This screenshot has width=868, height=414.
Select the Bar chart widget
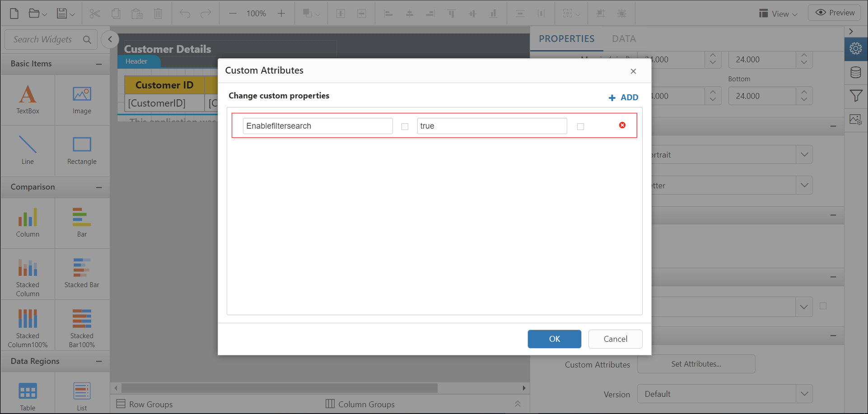82,223
